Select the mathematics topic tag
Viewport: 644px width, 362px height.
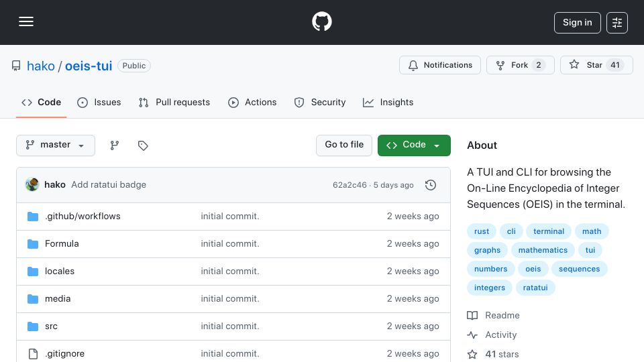click(x=543, y=250)
